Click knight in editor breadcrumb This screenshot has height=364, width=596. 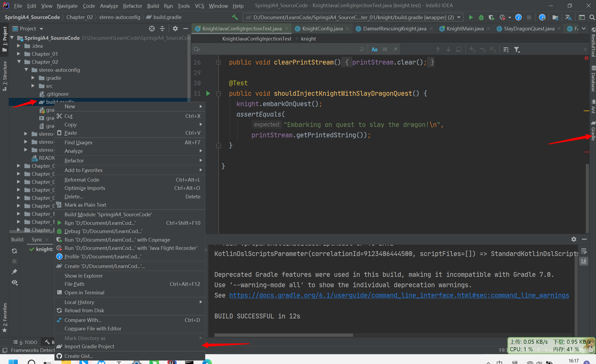pyautogui.click(x=308, y=39)
